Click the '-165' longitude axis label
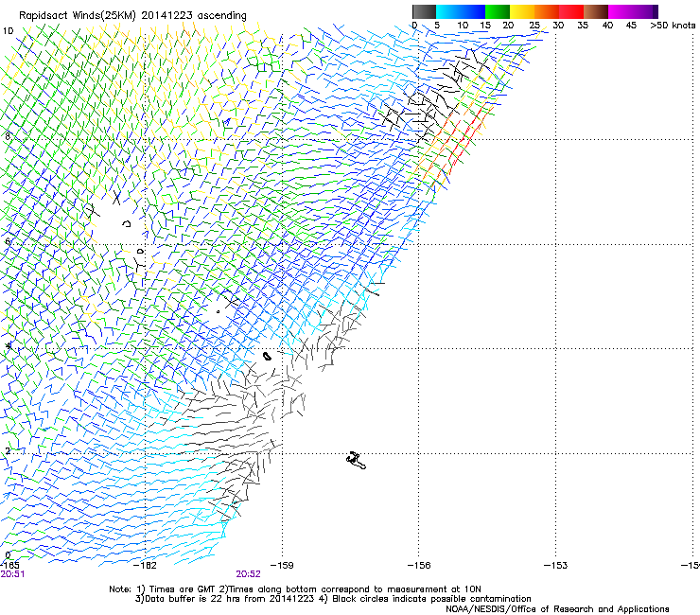The height and width of the screenshot is (615, 700). [9, 566]
